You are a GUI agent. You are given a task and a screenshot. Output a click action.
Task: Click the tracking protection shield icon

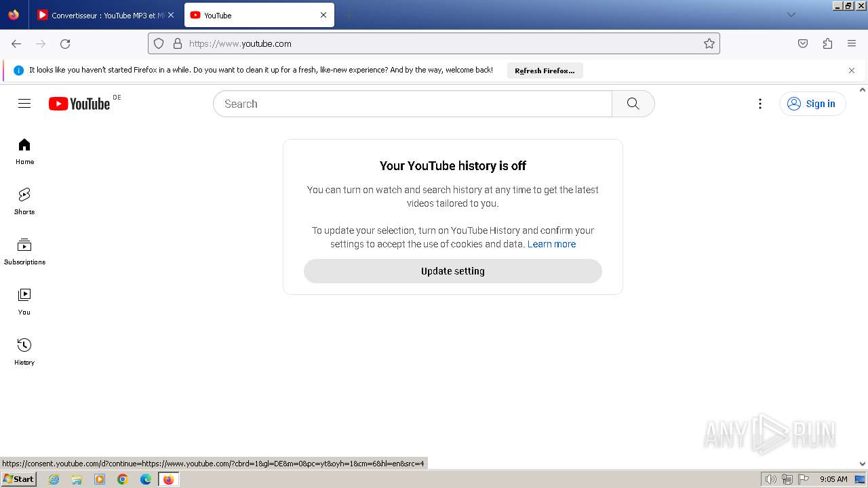coord(159,43)
